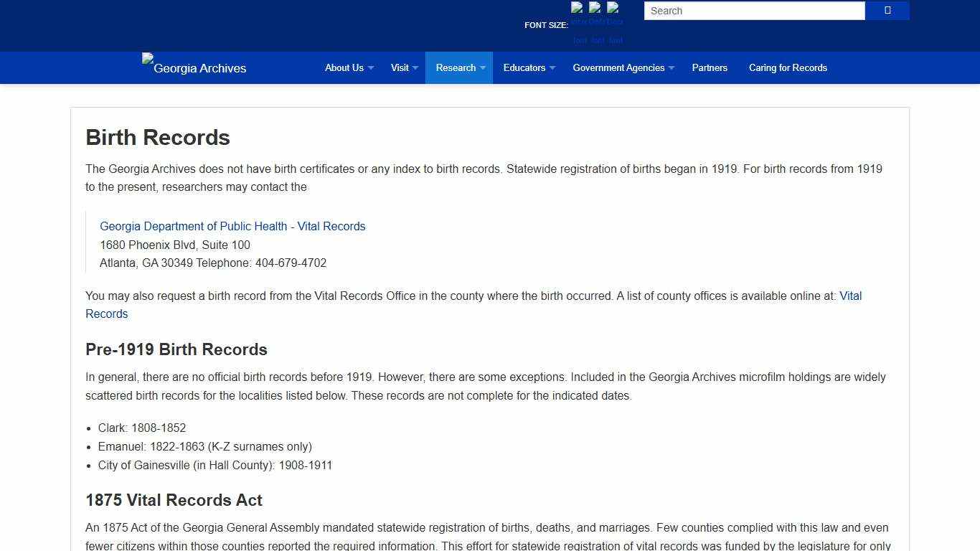Open the Georgia Department of Public Health link

[232, 226]
